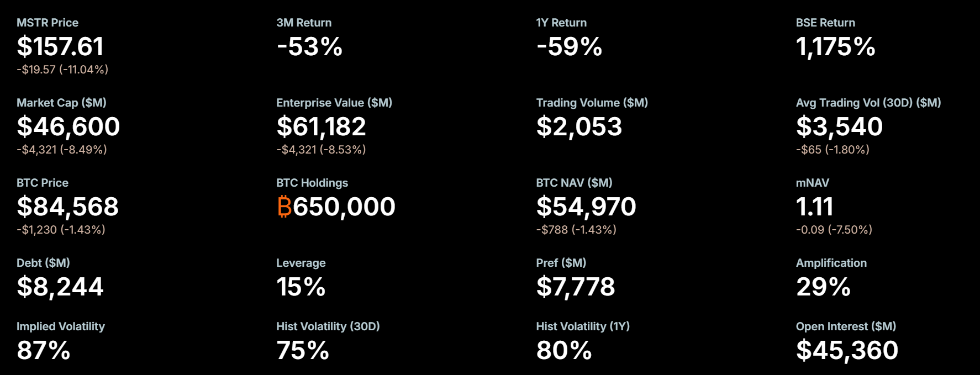The width and height of the screenshot is (980, 375).
Task: Click the Market Cap value $46,600
Action: click(69, 126)
